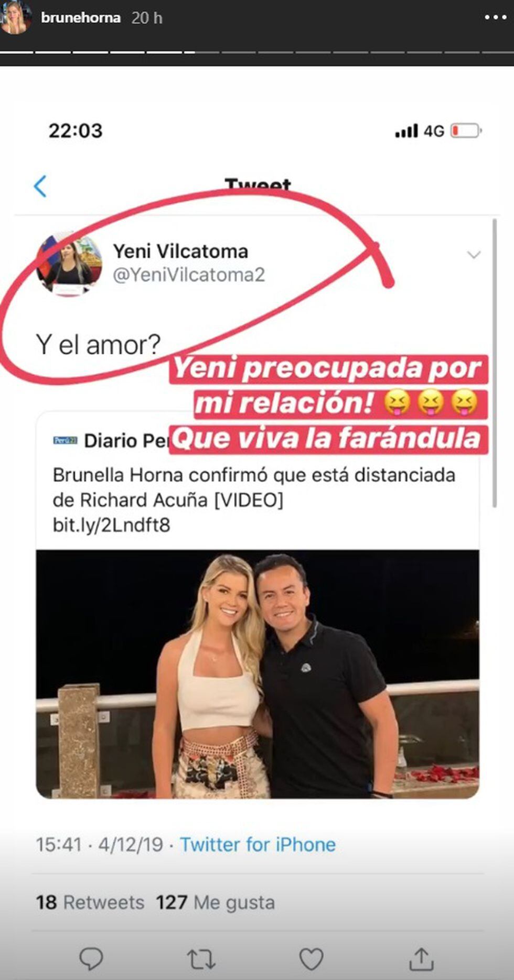The width and height of the screenshot is (514, 980).
Task: Open the brunehorna username link
Action: point(81,18)
